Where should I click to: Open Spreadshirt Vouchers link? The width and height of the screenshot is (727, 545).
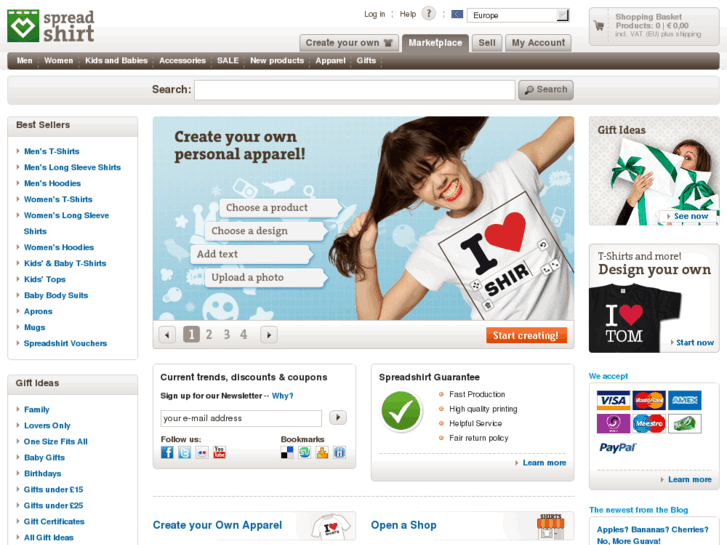coord(65,343)
